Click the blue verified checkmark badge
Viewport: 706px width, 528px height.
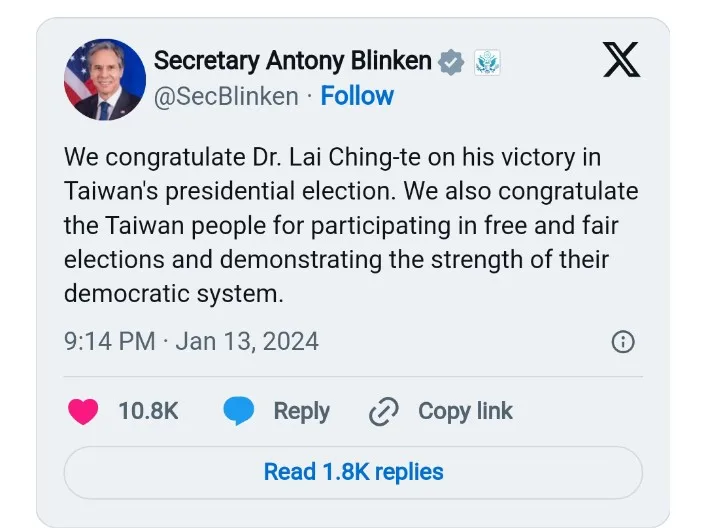click(452, 61)
